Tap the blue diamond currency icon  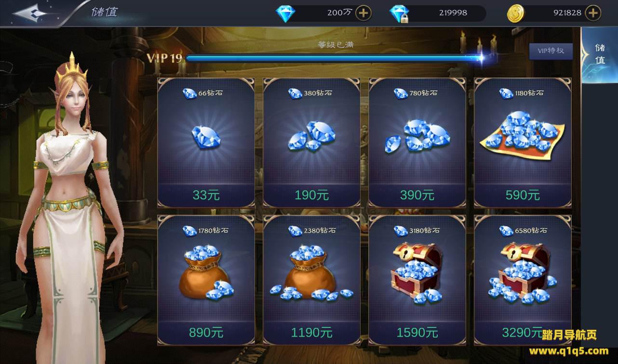[x=285, y=13]
